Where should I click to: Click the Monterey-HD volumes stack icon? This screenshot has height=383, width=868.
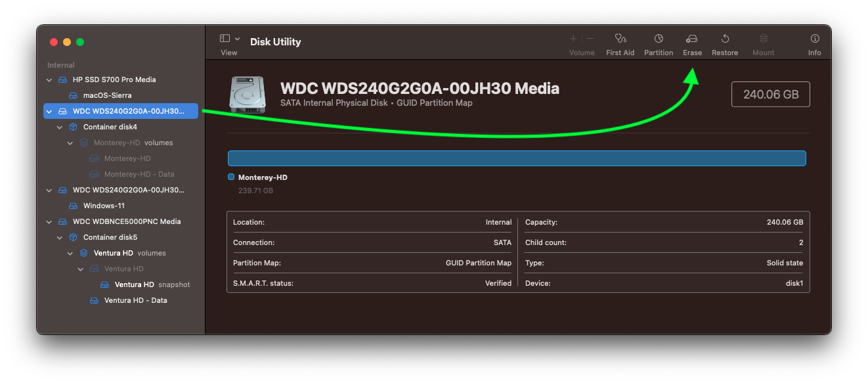(x=83, y=143)
